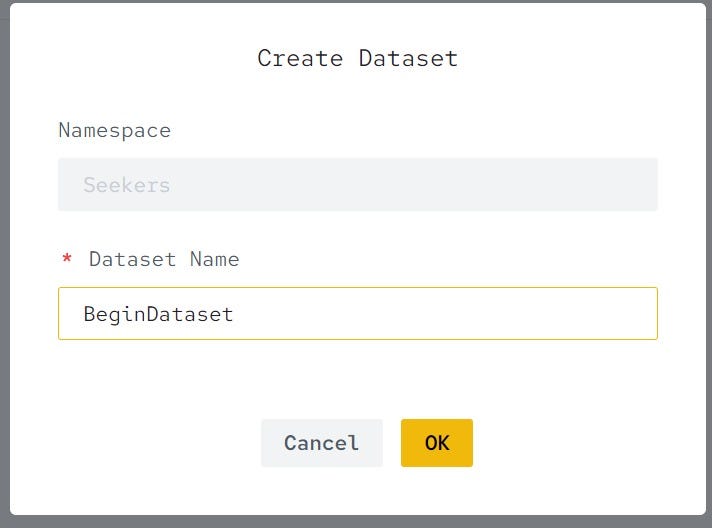Click the grayed-out Seekers text

[127, 185]
